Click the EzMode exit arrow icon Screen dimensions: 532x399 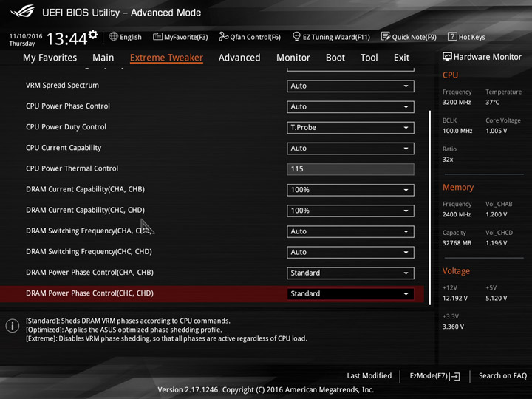pyautogui.click(x=455, y=376)
